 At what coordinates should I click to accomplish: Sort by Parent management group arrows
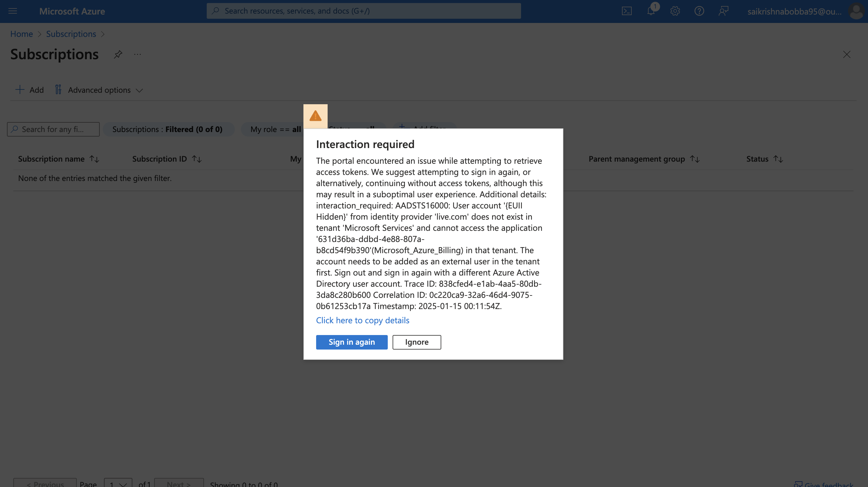tap(695, 159)
